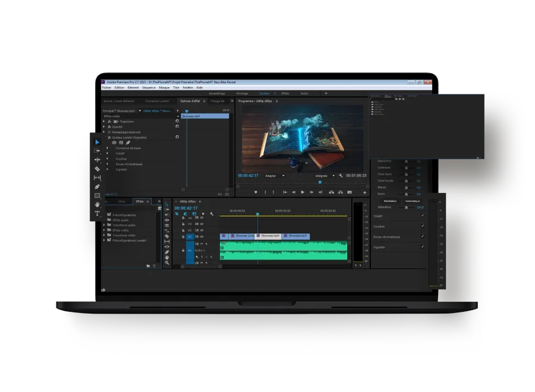
Task: Uncheck Courbes section in Lumetri Color panel
Action: 423,226
